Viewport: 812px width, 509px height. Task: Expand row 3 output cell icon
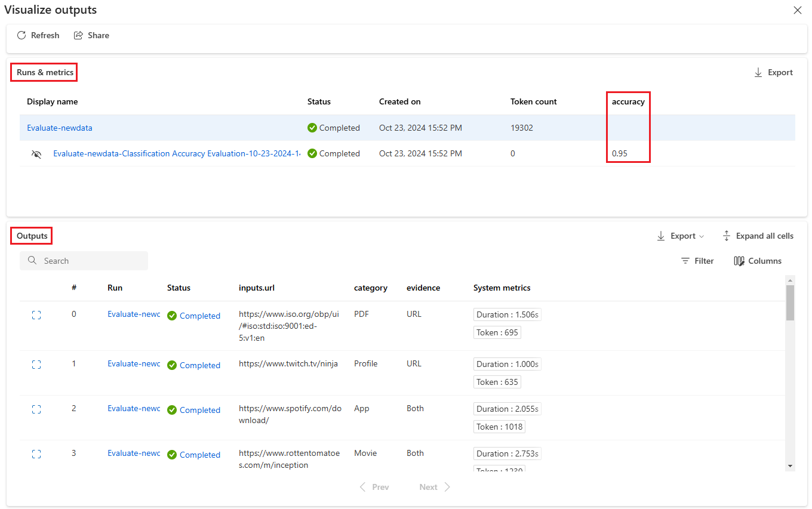point(36,454)
